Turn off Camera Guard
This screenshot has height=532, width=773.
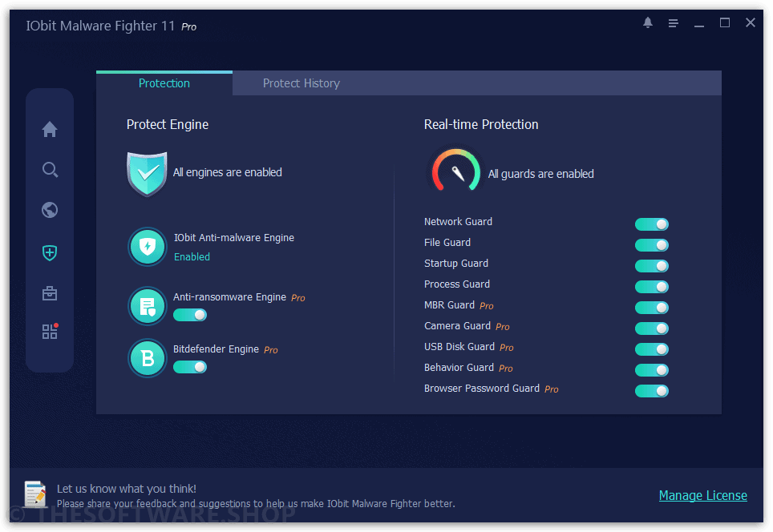[652, 328]
